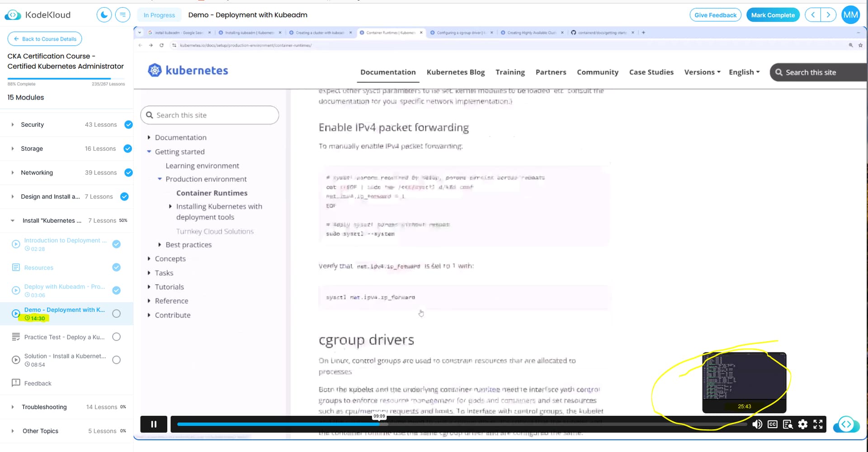Image resolution: width=868 pixels, height=452 pixels.
Task: Click the browser reload icon in the video
Action: click(161, 45)
